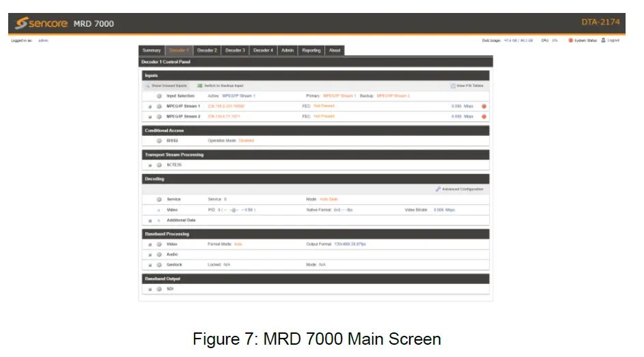Image resolution: width=644 pixels, height=357 pixels.
Task: Open settings gear for MPEG/IP Stream 2
Action: [159, 117]
